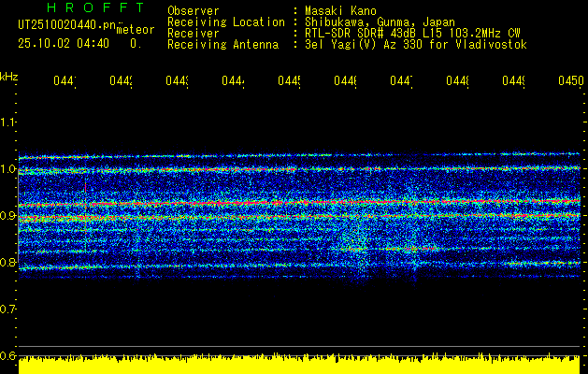Click the 1.0 kHz axis label

tap(7, 169)
